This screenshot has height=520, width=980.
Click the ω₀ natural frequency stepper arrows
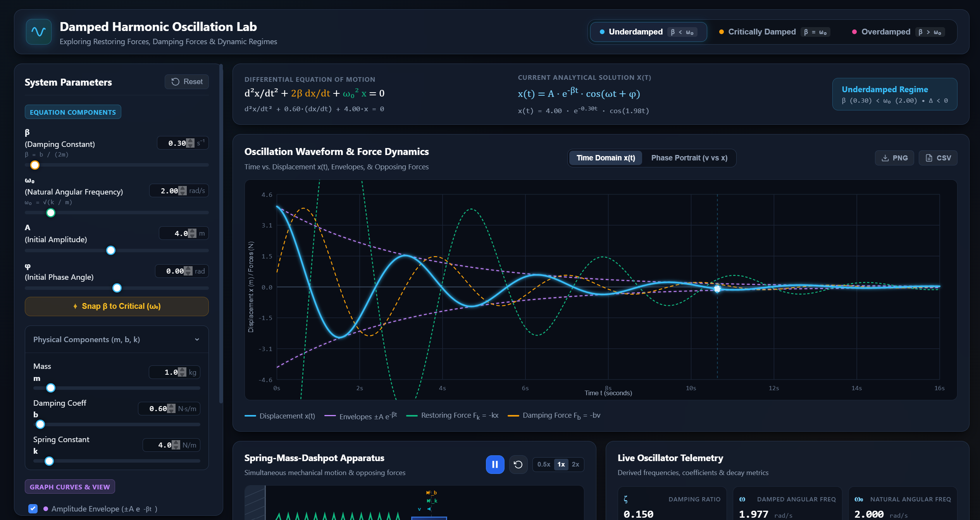click(x=183, y=191)
